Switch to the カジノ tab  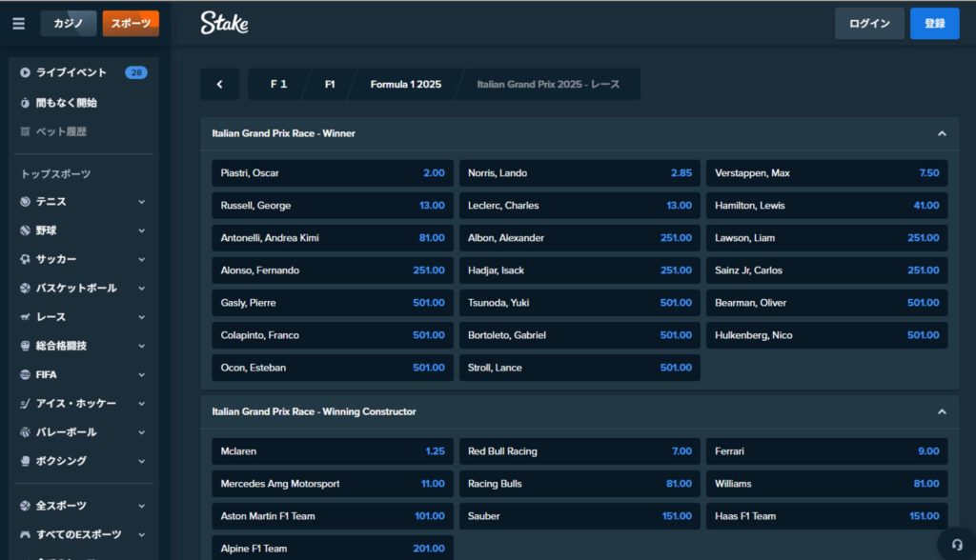coord(69,24)
